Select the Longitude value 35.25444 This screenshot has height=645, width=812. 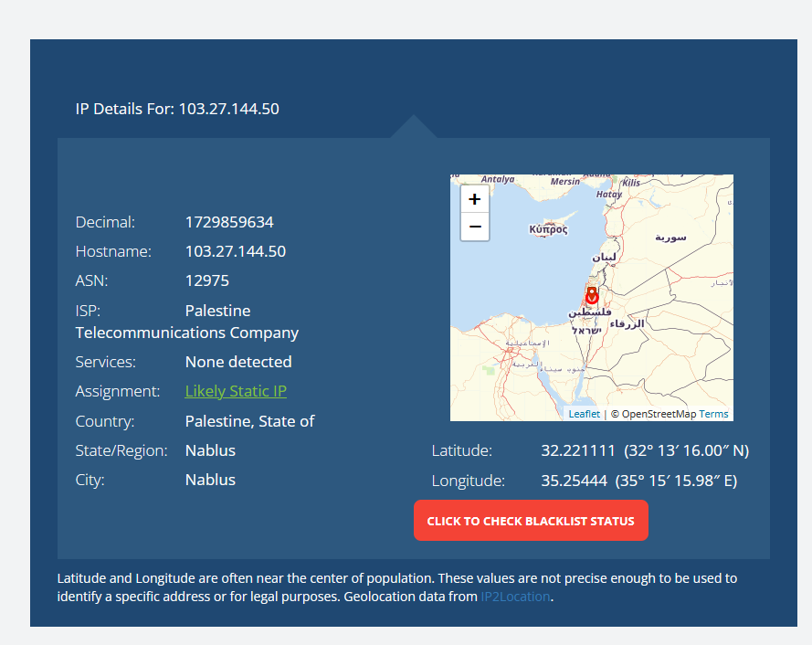coord(574,481)
